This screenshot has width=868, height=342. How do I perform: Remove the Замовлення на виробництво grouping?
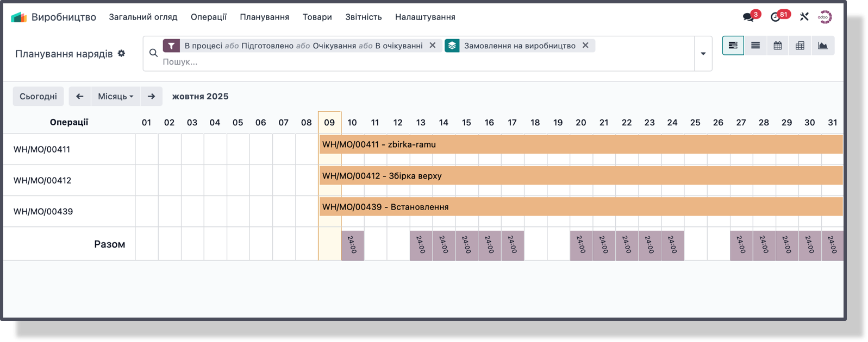click(x=585, y=46)
